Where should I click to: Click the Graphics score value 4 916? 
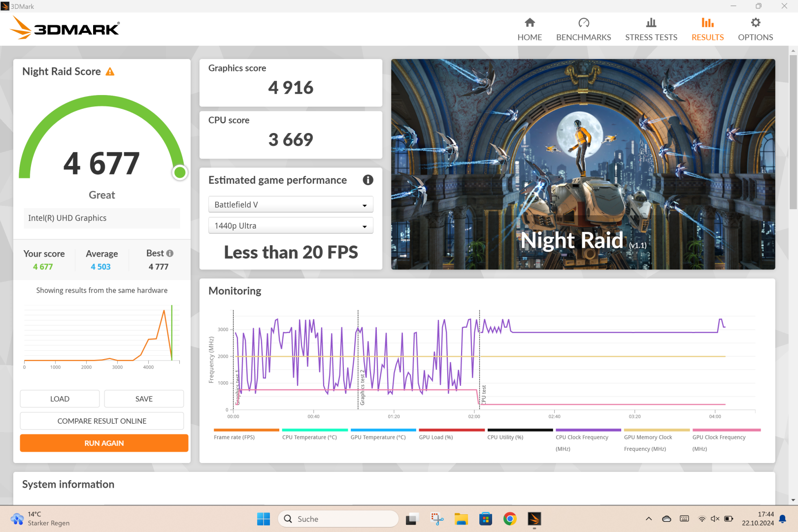click(x=291, y=88)
